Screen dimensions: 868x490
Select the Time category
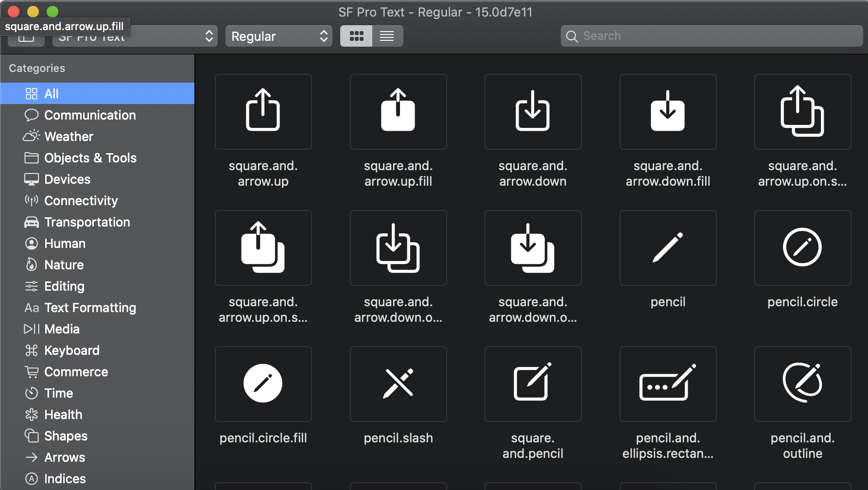(97, 393)
